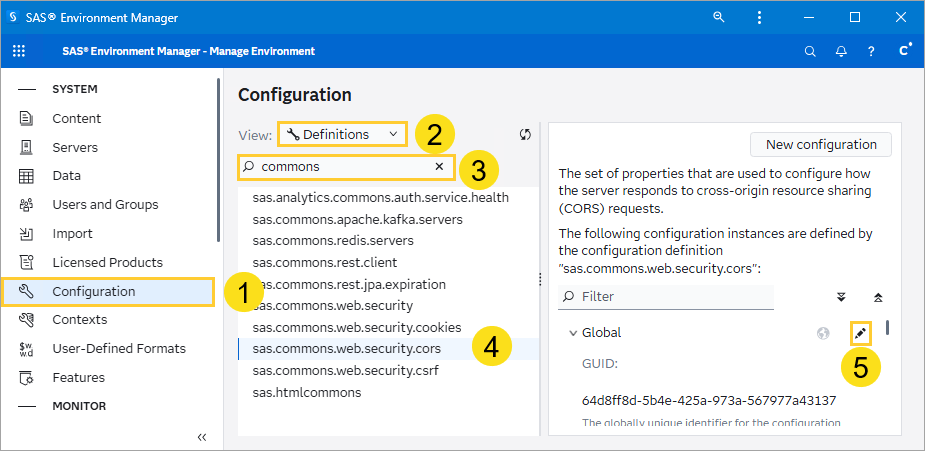Click the zoom magnifier in title bar
Image resolution: width=925 pixels, height=451 pixels.
pos(719,17)
